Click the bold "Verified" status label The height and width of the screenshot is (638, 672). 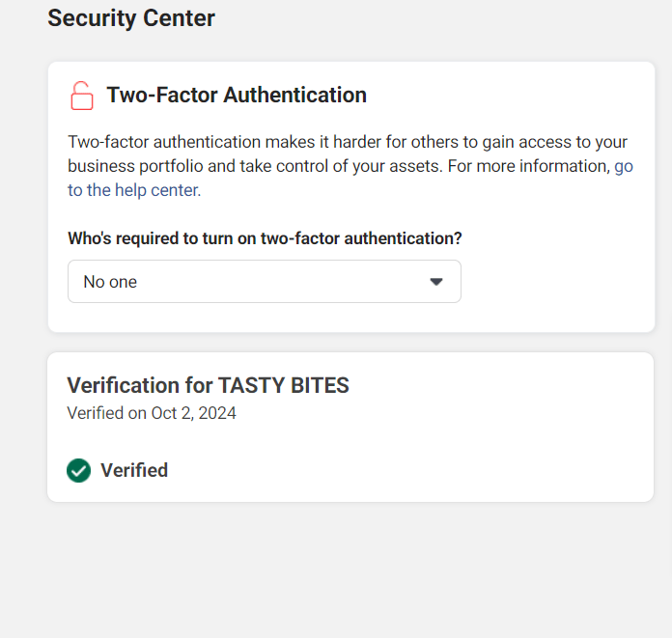pos(134,470)
